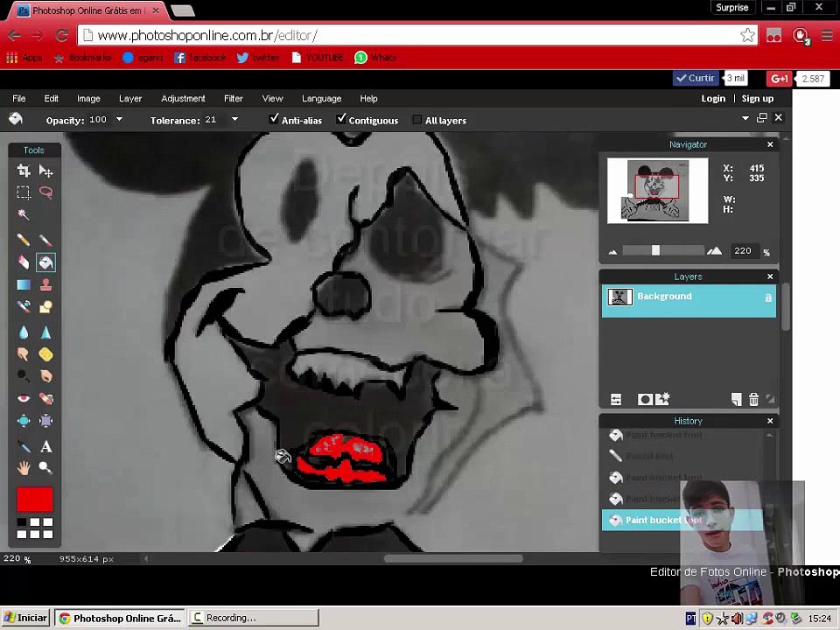840x630 pixels.
Task: Select the Gradient tool
Action: 24,284
